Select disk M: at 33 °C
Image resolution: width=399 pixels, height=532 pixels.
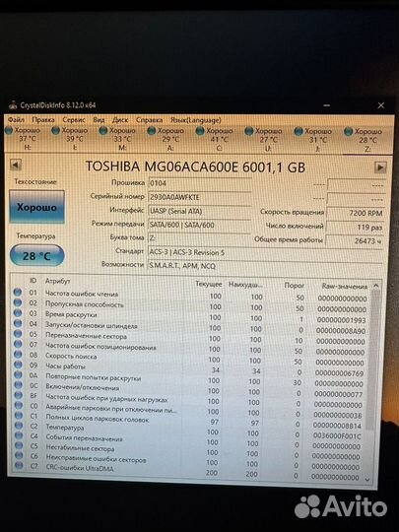[118, 139]
